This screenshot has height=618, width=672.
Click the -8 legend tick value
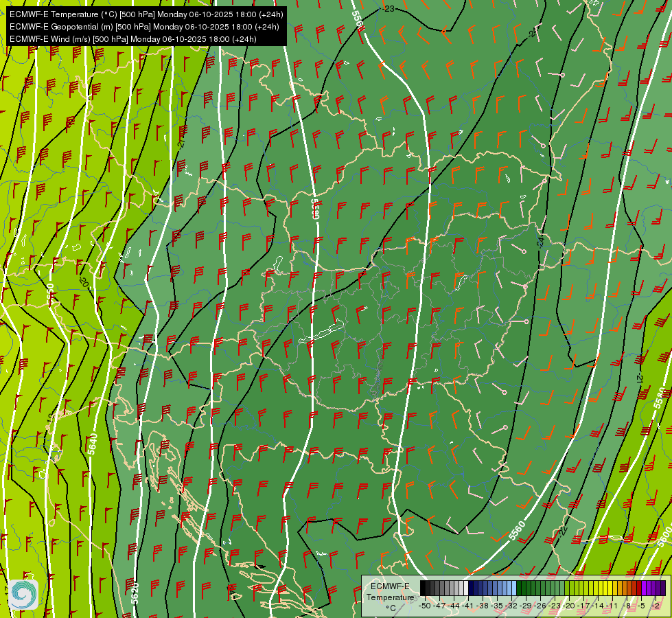[x=627, y=606]
